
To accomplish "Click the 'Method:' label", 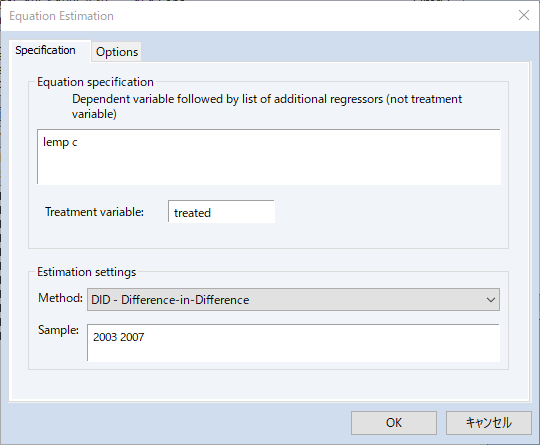I will [61, 298].
